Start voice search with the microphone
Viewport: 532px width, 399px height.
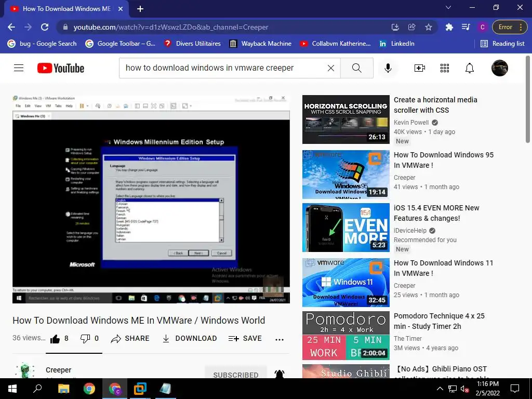tap(388, 68)
